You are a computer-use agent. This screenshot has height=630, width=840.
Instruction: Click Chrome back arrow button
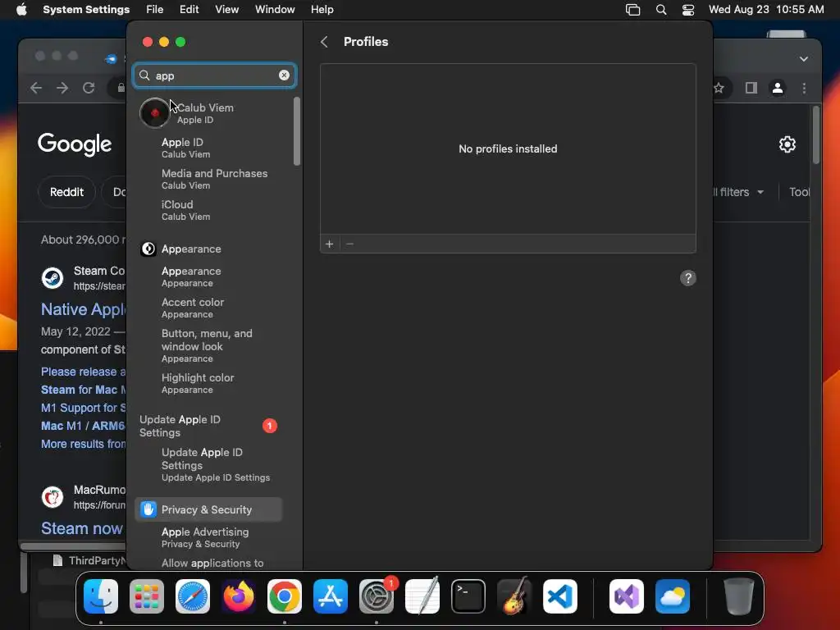point(36,88)
